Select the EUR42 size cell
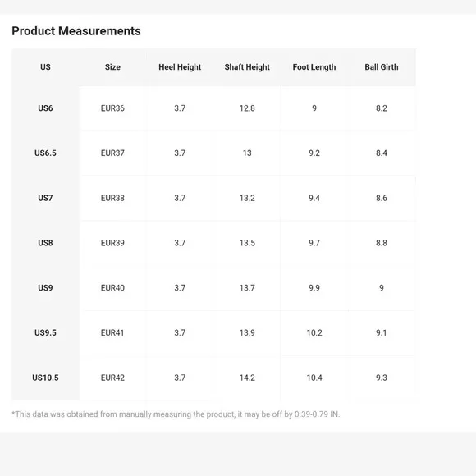 112,378
